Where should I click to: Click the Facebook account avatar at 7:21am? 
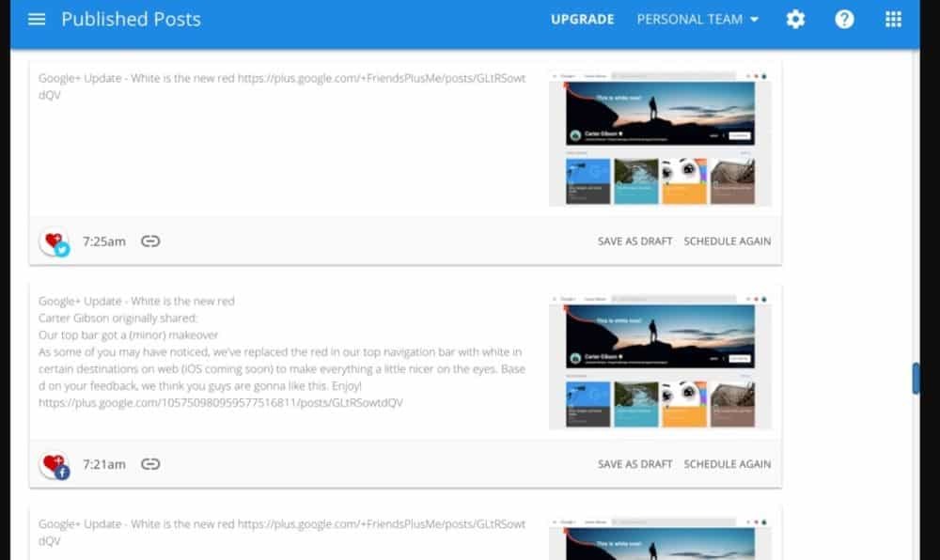coord(55,465)
